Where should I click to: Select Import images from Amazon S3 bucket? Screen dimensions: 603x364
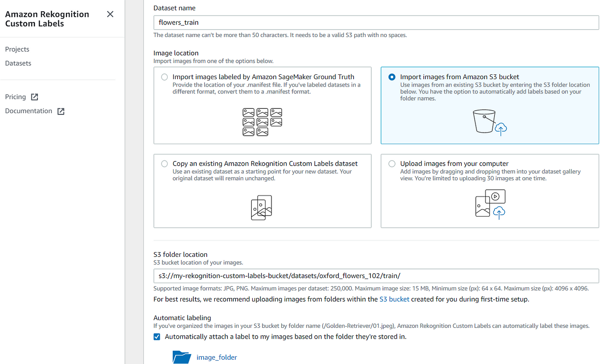392,77
